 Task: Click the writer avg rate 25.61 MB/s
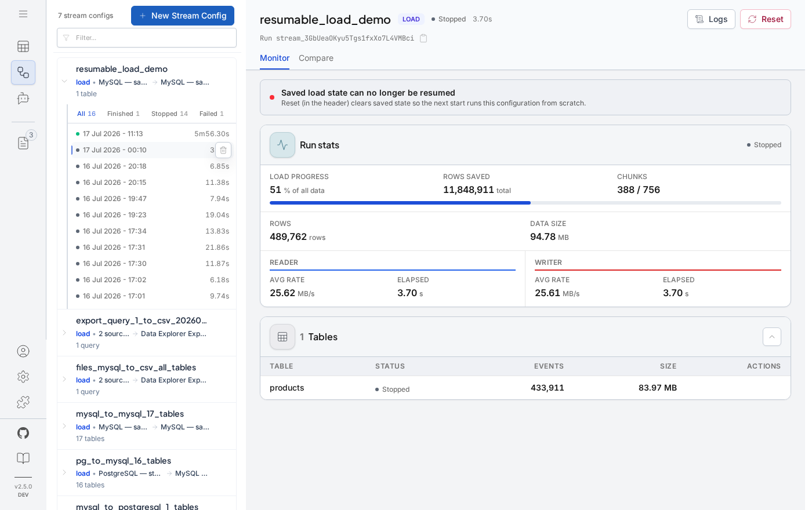(557, 293)
